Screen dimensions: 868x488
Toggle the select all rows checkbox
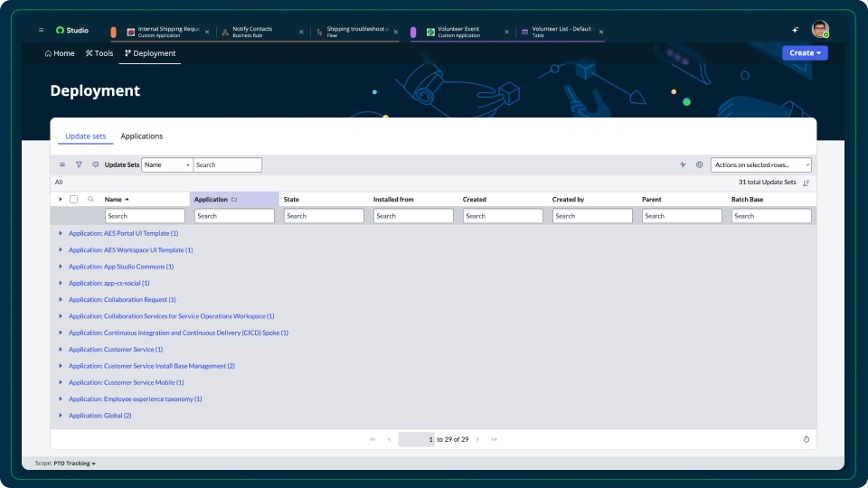[74, 199]
